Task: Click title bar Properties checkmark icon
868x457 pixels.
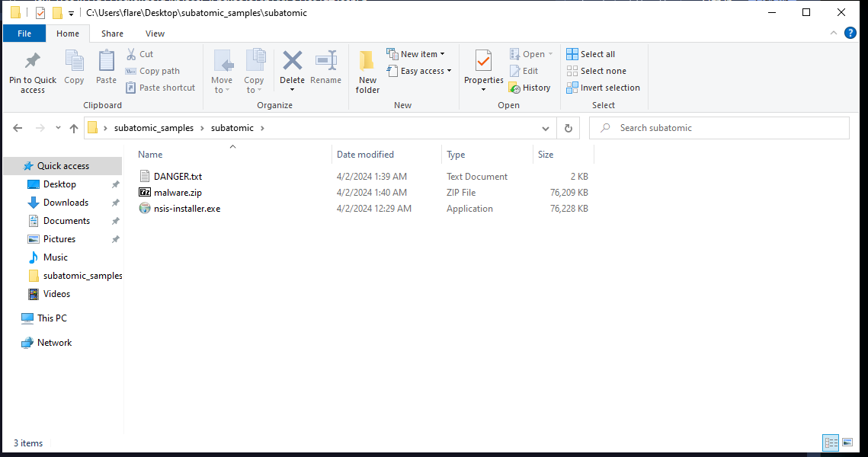Action: click(x=40, y=12)
